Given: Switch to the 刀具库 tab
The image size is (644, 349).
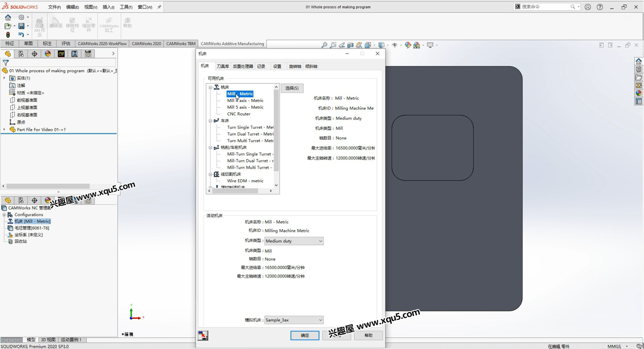Looking at the screenshot, I should [x=223, y=66].
